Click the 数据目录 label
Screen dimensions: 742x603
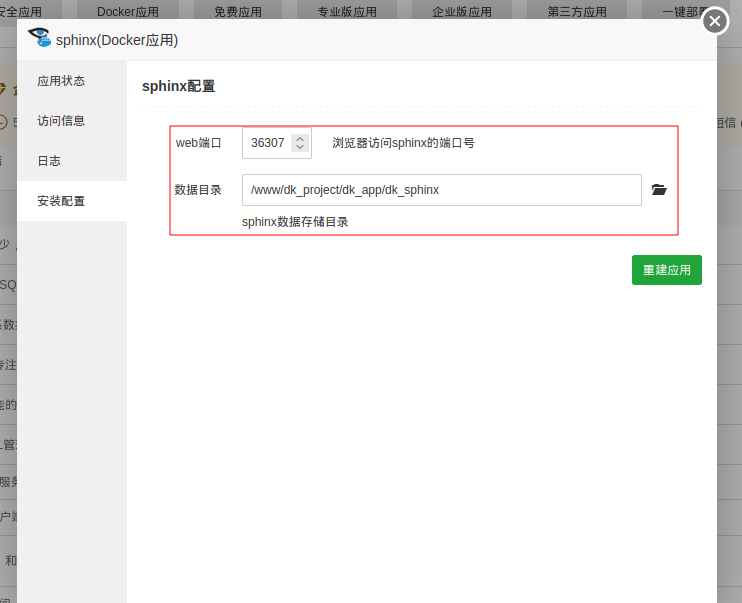point(198,190)
